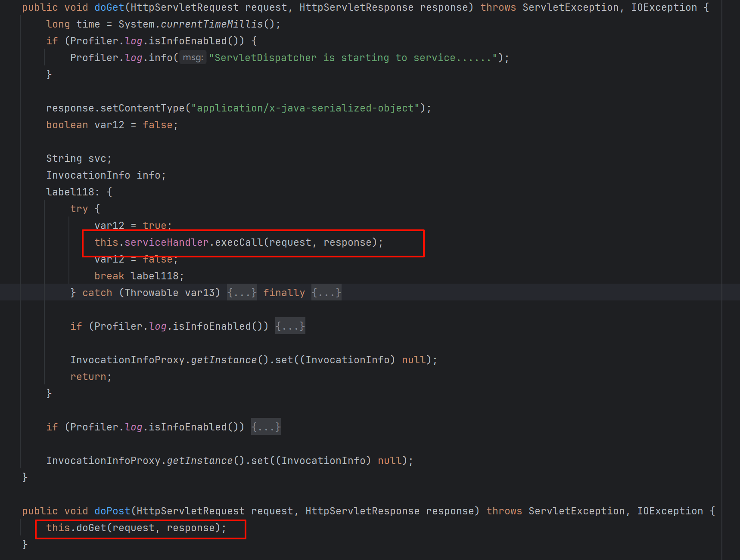Click the execCall method call
The height and width of the screenshot is (560, 740).
click(239, 242)
